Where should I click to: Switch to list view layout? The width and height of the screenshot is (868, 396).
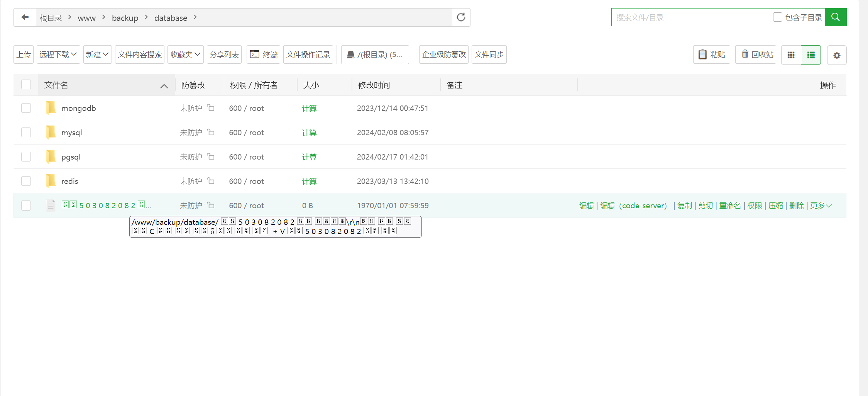(x=811, y=55)
